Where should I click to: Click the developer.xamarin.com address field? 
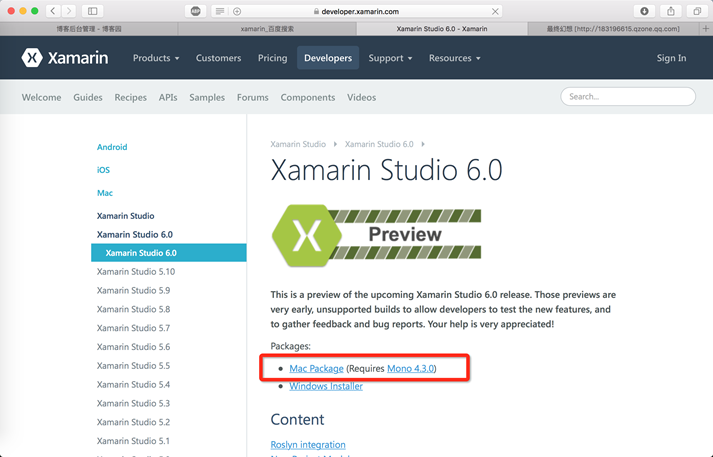point(357,11)
